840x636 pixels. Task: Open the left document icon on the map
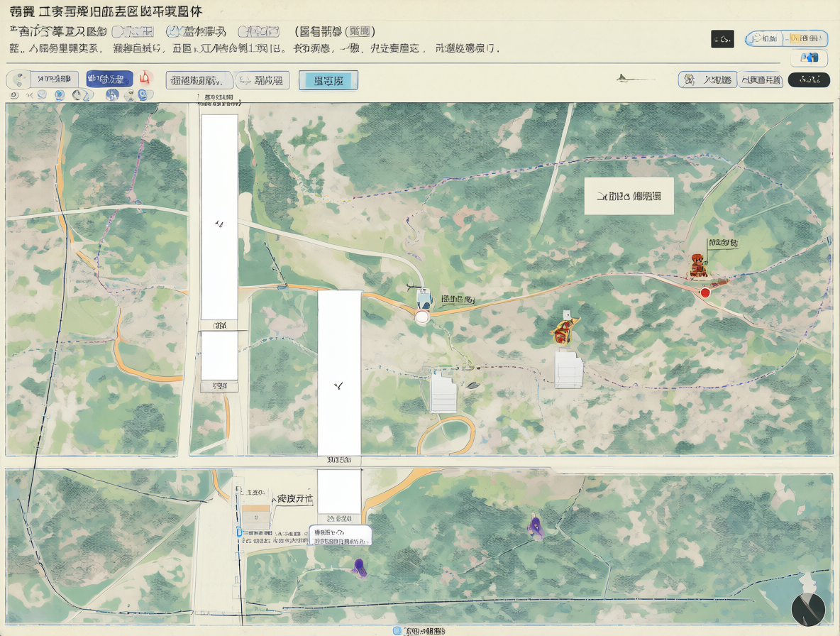[x=443, y=393]
